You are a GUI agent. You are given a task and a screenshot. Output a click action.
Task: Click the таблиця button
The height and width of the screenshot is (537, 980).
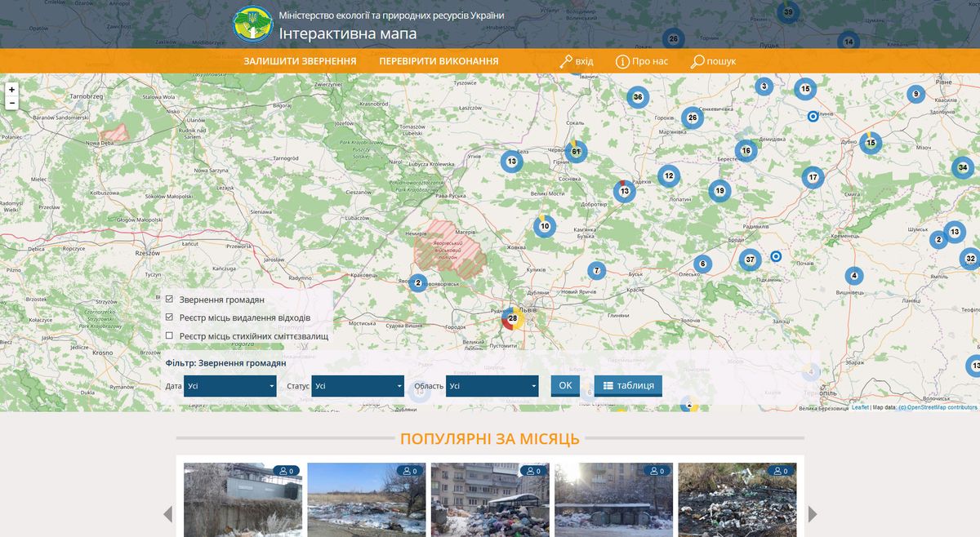[x=628, y=385]
